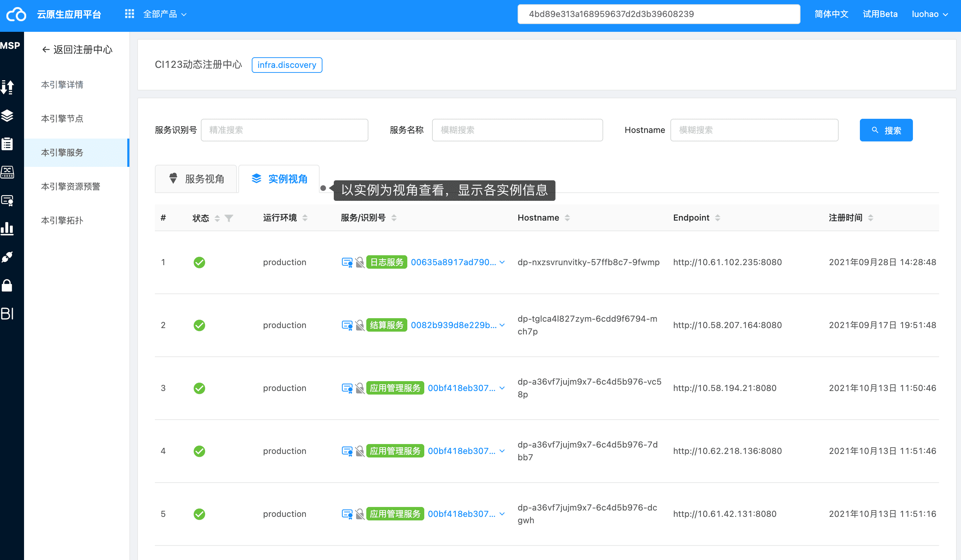Click the MSP logo in sidebar
The image size is (961, 560).
(10, 46)
